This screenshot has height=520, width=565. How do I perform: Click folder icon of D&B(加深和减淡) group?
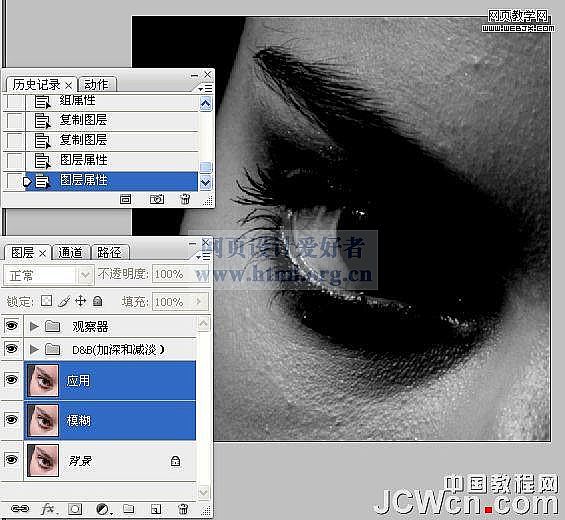53,349
